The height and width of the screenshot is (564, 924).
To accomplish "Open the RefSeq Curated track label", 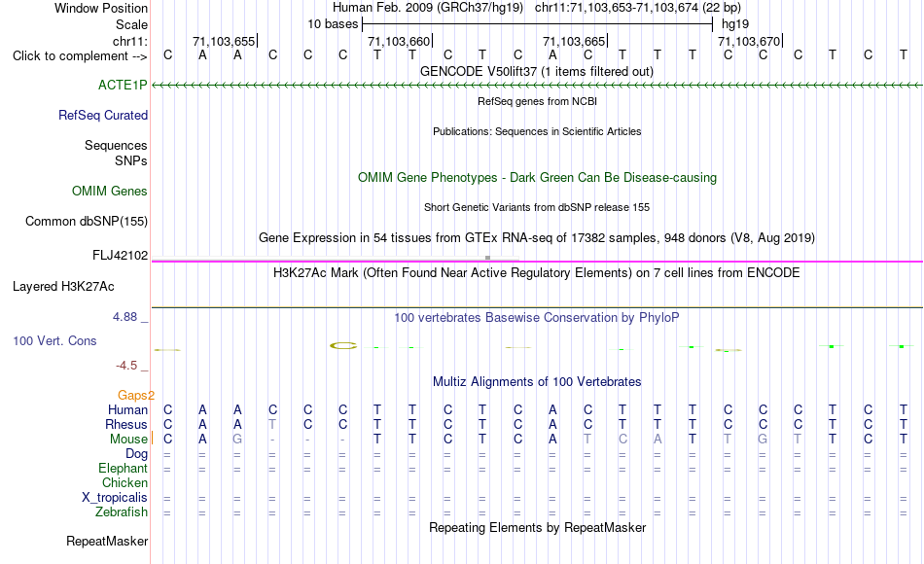I will (x=102, y=115).
